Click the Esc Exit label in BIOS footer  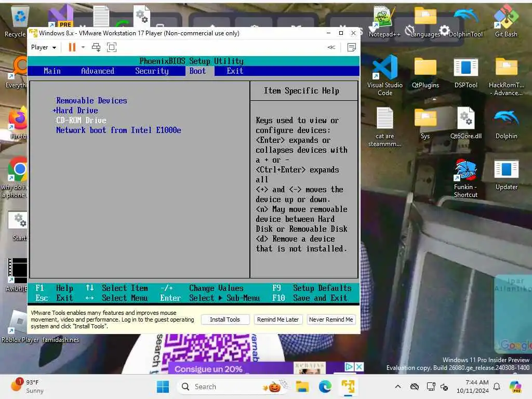pos(54,298)
